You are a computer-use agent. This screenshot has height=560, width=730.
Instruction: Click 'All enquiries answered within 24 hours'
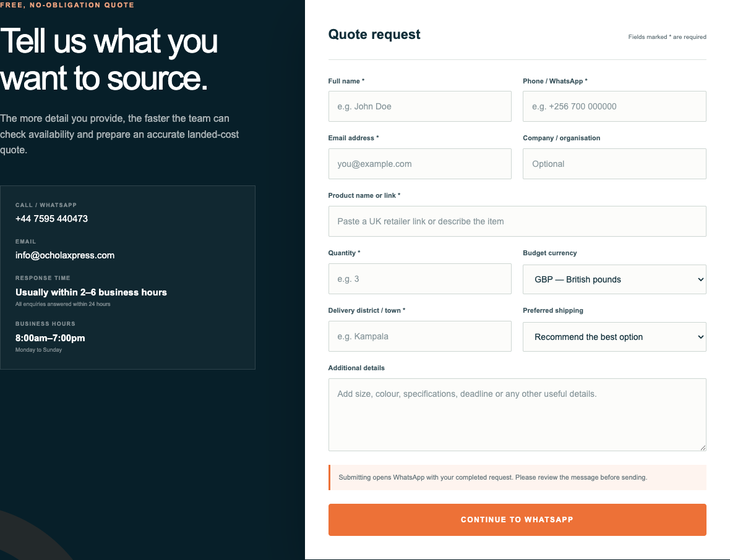pos(63,304)
